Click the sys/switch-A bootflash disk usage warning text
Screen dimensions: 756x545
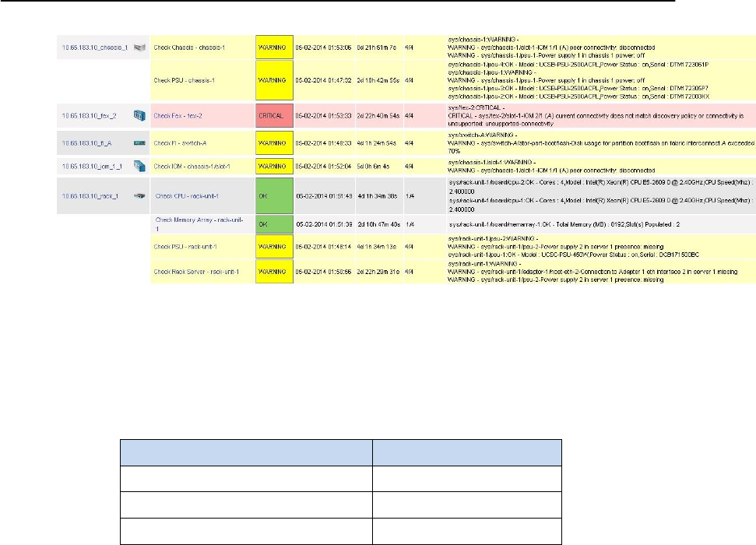(x=601, y=143)
